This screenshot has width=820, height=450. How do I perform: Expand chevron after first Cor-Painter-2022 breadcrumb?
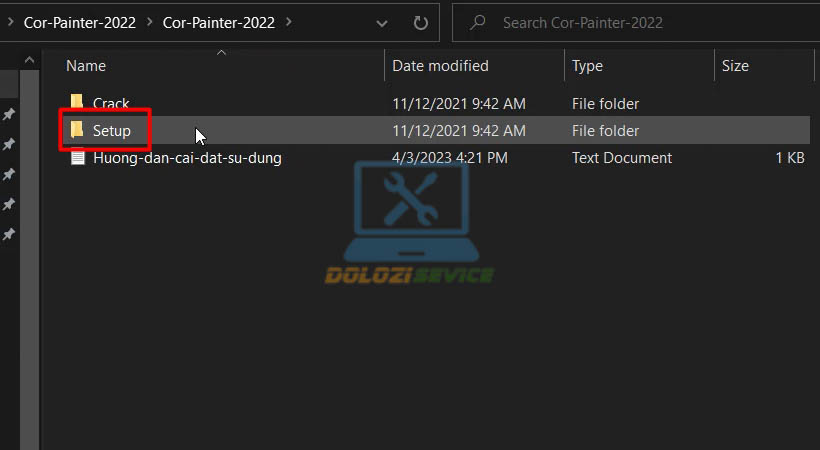tap(149, 22)
